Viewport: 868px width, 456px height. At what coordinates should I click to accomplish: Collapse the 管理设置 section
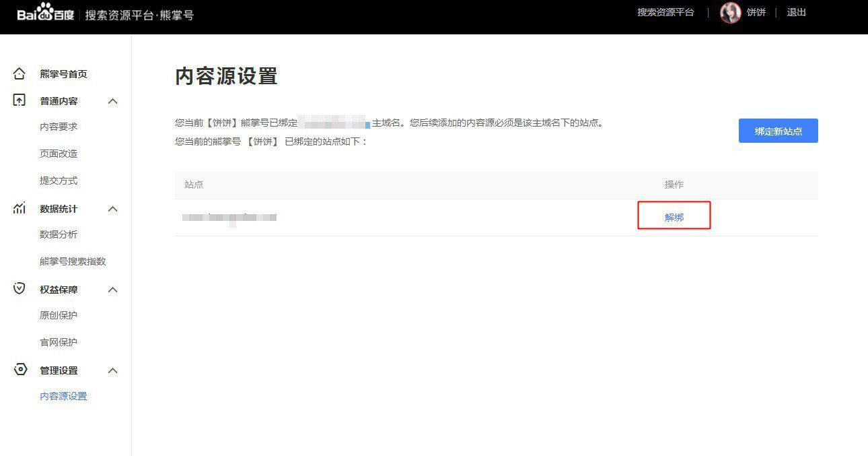(x=112, y=370)
